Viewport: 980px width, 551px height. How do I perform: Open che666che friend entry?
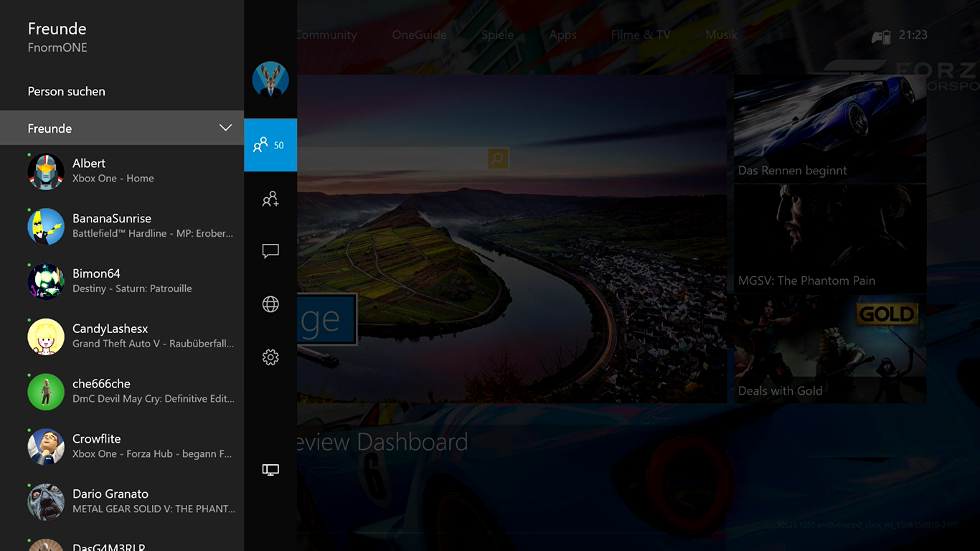pos(122,392)
